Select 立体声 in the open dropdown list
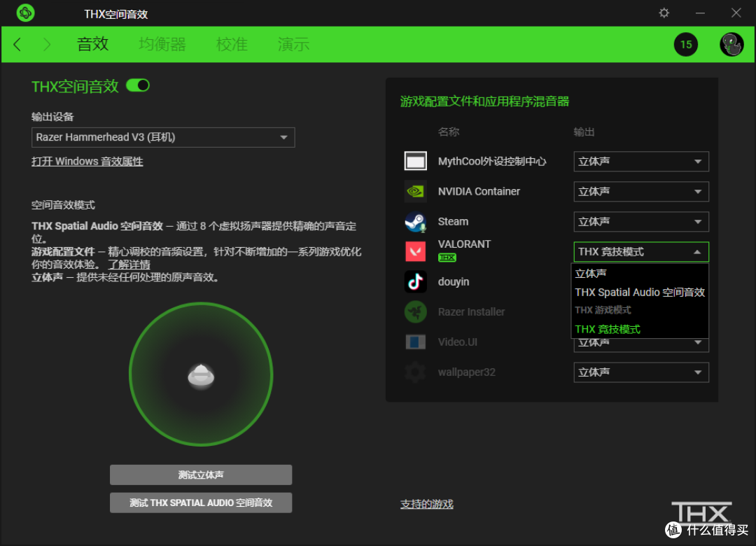Screen dimensions: 756x546 click(640, 274)
